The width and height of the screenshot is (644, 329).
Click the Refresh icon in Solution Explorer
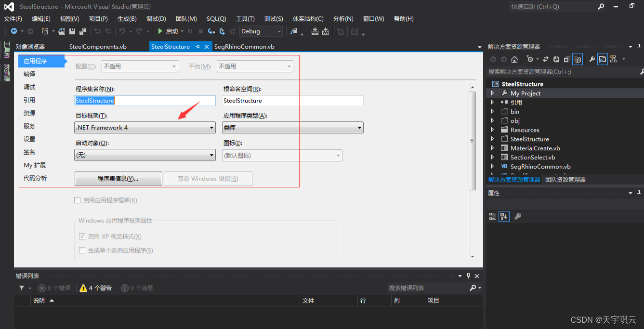click(x=556, y=59)
